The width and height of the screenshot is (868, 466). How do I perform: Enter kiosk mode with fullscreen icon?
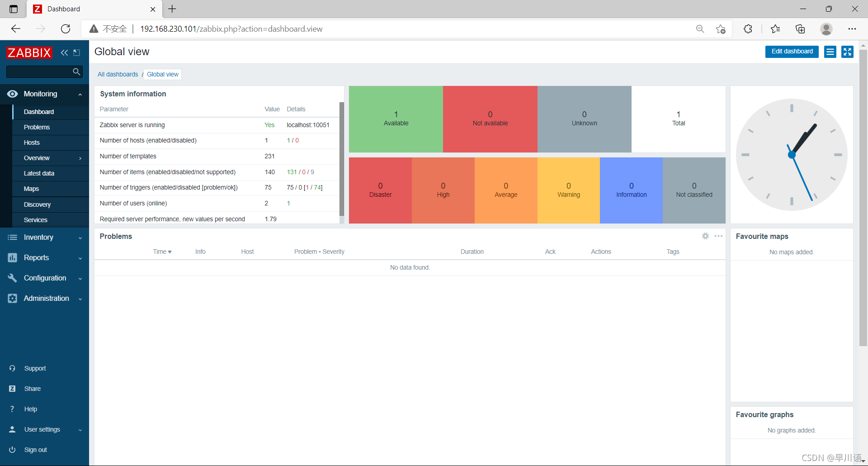847,52
